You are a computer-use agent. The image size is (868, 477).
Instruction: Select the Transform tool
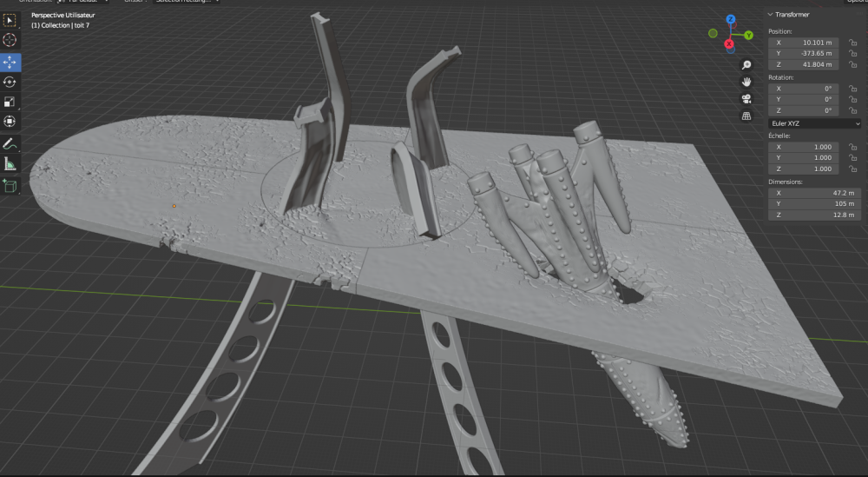pyautogui.click(x=10, y=122)
